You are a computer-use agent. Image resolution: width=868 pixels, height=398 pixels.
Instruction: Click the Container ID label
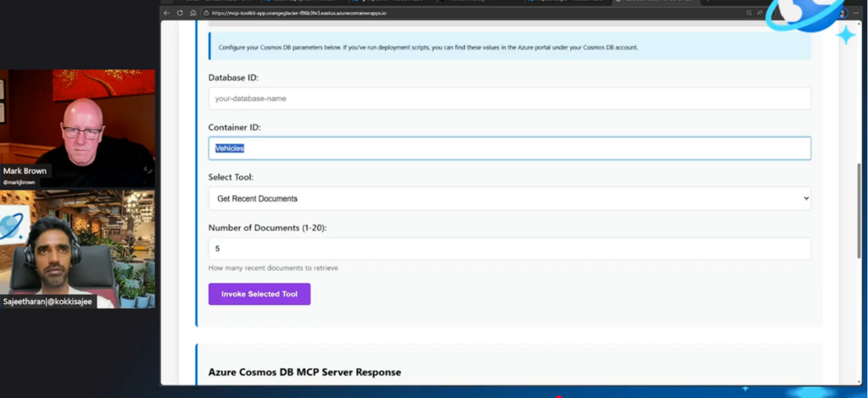(x=234, y=127)
